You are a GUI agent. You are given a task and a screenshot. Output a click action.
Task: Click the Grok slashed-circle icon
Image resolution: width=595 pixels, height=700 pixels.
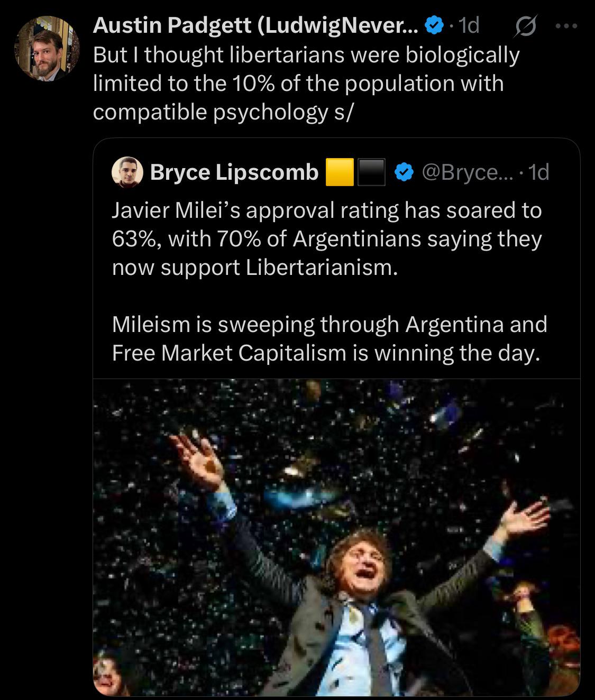[x=525, y=26]
